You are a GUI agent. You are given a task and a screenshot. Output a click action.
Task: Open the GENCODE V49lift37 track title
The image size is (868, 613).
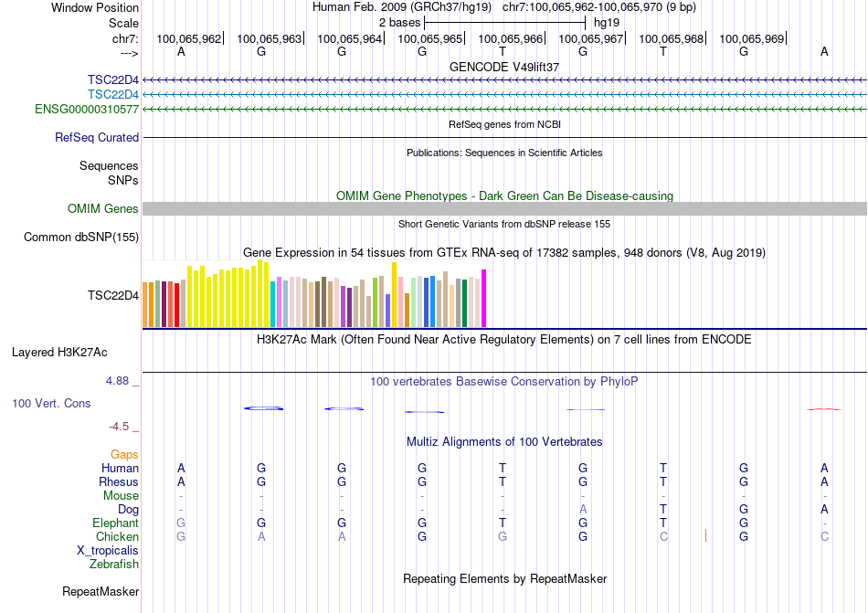pos(504,67)
